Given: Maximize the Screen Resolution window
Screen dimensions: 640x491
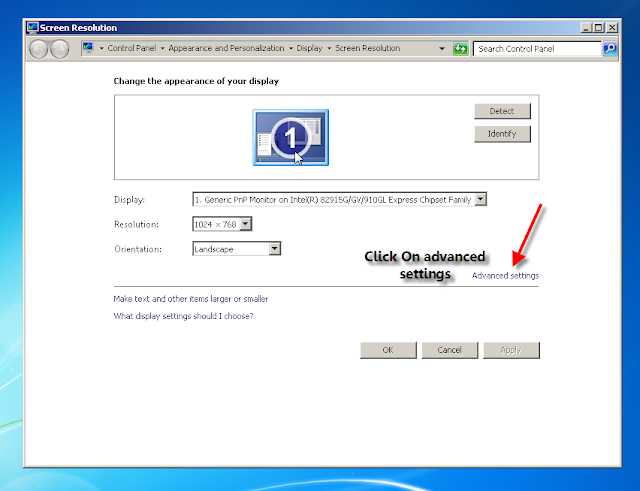Looking at the screenshot, I should pos(598,28).
